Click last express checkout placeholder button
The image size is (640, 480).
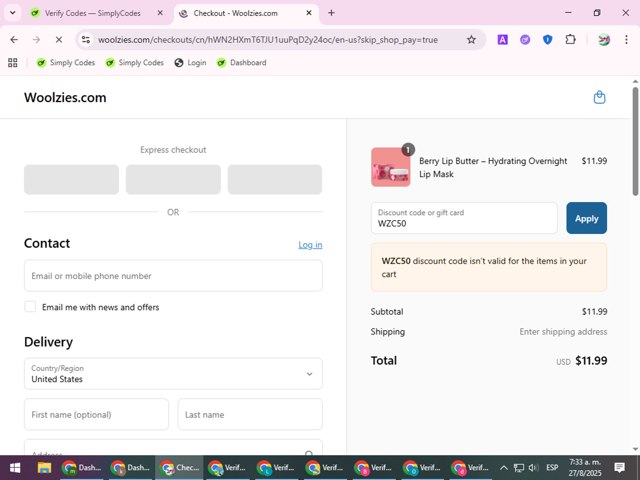[275, 179]
